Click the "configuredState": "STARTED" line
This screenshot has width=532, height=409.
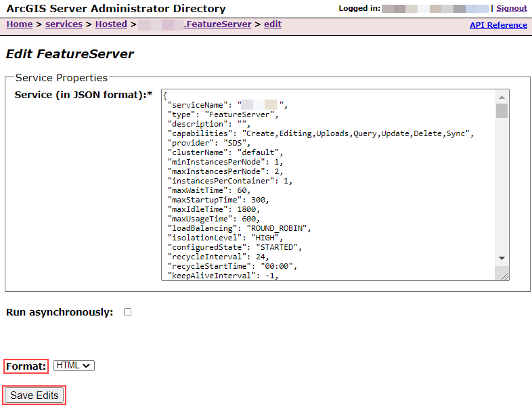pos(234,247)
